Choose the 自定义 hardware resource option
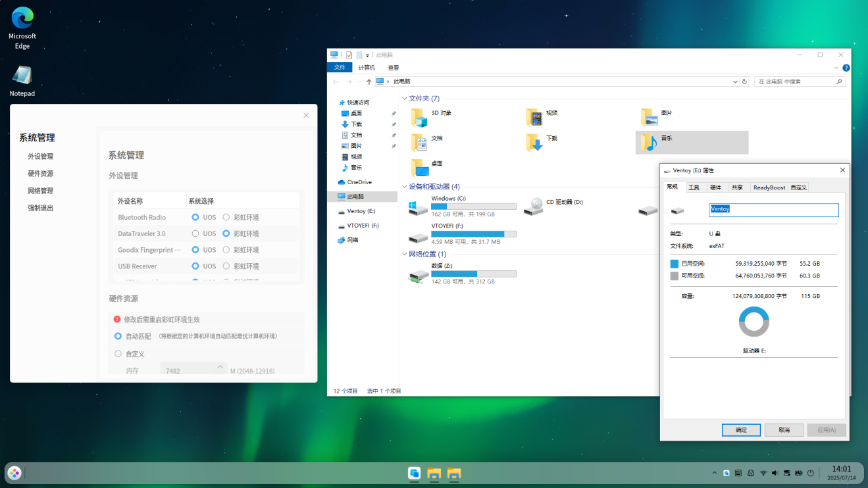Image resolution: width=868 pixels, height=488 pixels. click(x=118, y=354)
